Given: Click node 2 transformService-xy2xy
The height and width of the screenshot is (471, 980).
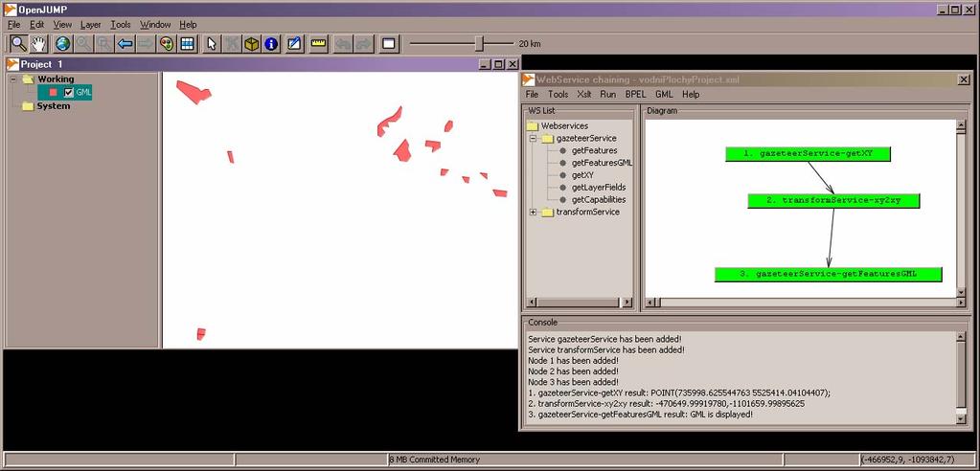Looking at the screenshot, I should pos(833,200).
